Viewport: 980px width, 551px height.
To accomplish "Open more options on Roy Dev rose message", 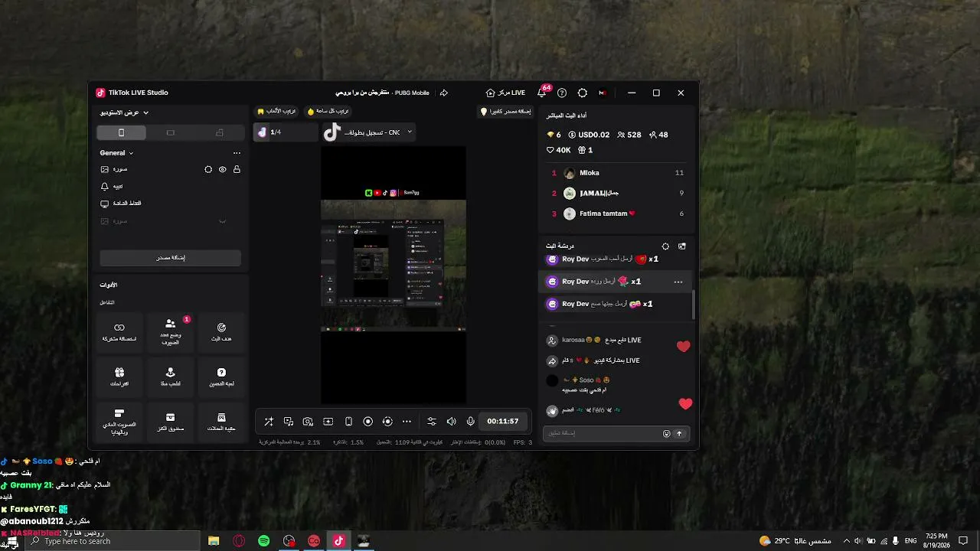I will [x=678, y=282].
